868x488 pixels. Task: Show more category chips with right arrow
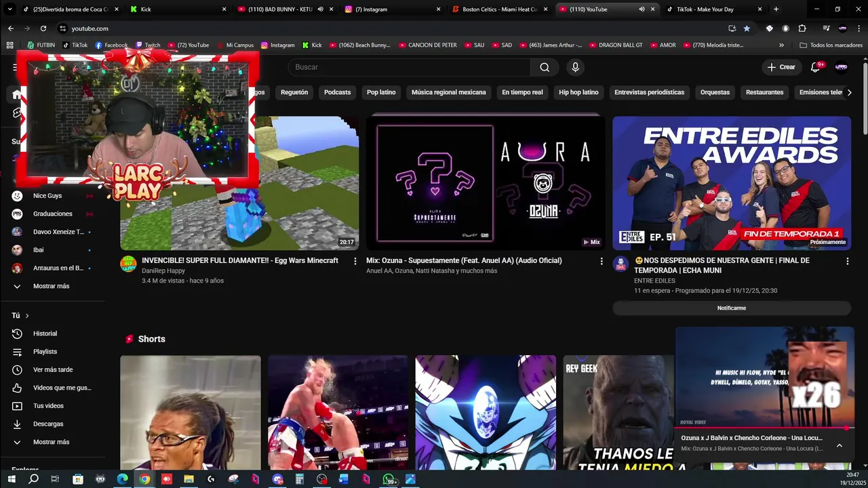(849, 92)
